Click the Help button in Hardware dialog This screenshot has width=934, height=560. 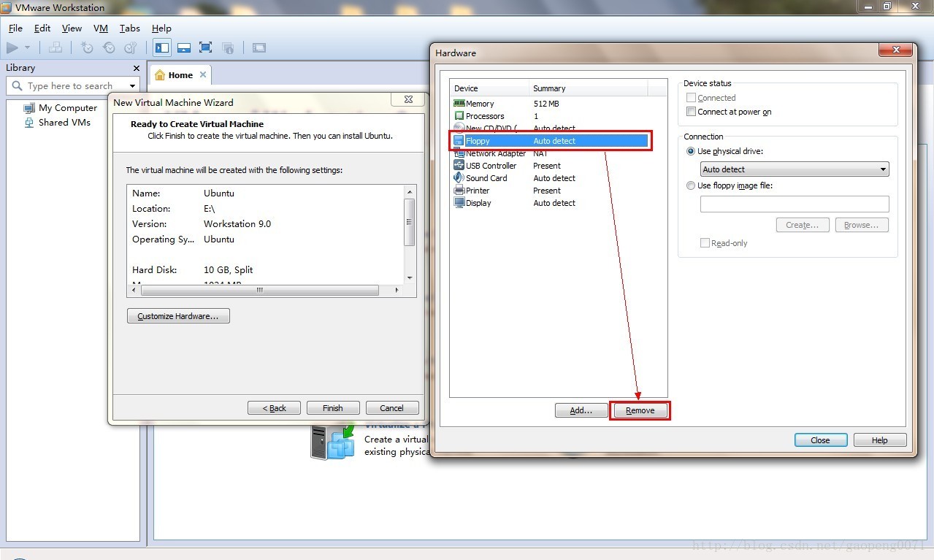880,440
